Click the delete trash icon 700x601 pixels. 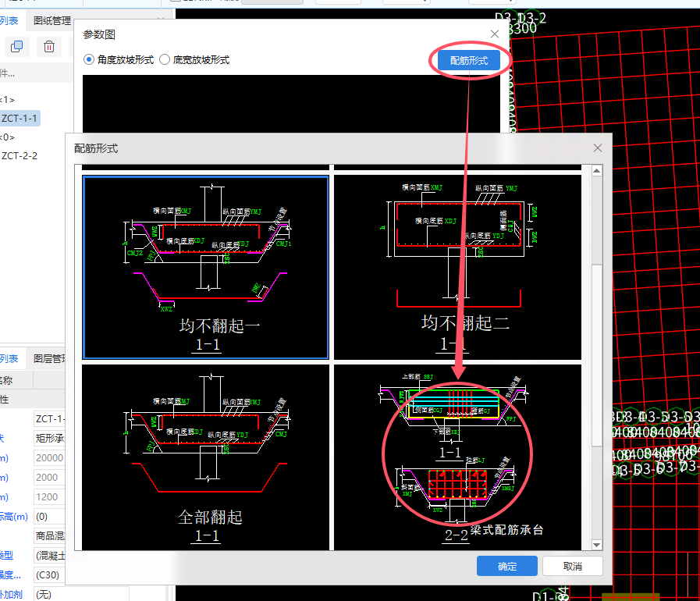[x=49, y=46]
